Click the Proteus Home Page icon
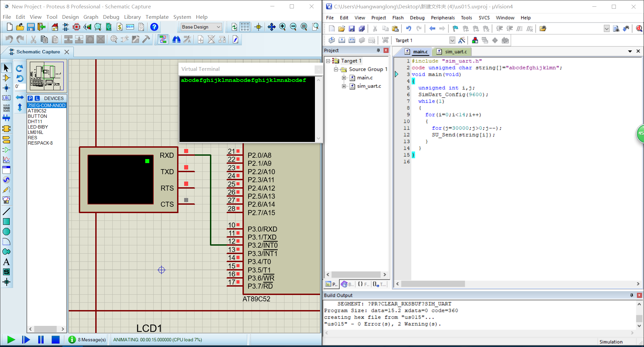Image resolution: width=644 pixels, height=347 pixels. coord(55,27)
